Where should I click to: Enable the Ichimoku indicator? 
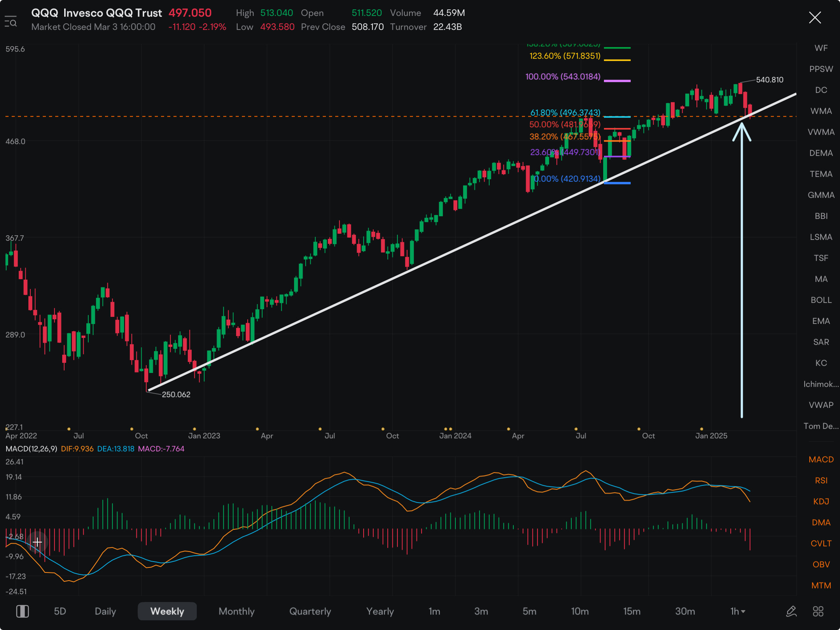pyautogui.click(x=821, y=384)
